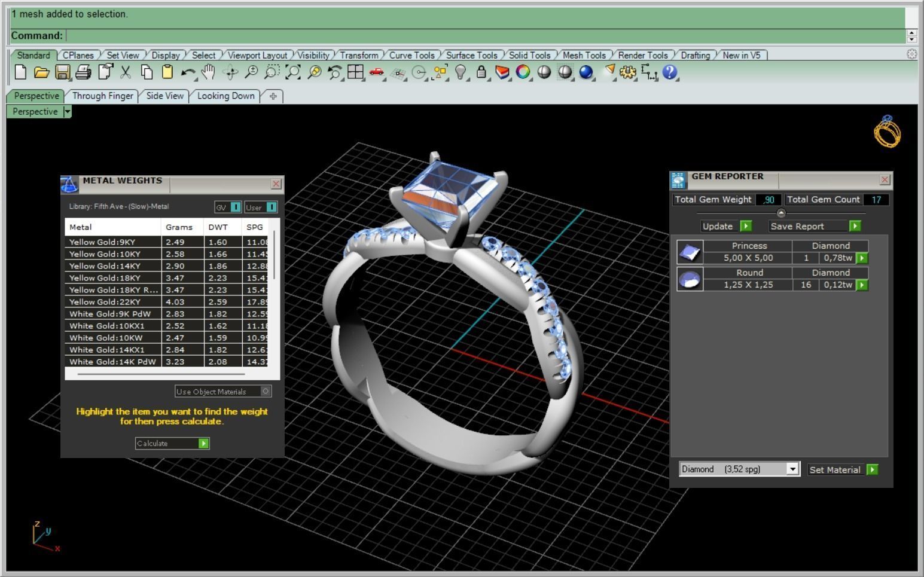Click the gold ring logo in viewport
The height and width of the screenshot is (577, 924).
pyautogui.click(x=888, y=132)
